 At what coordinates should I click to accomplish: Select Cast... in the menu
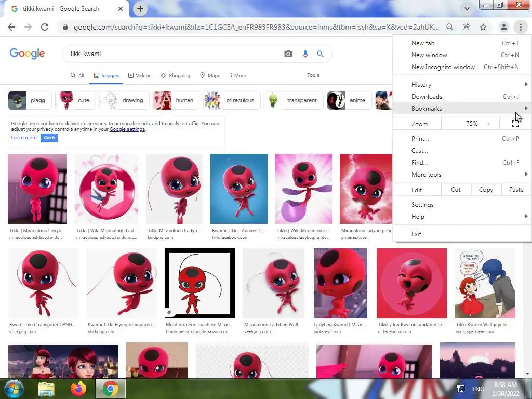coord(462,151)
